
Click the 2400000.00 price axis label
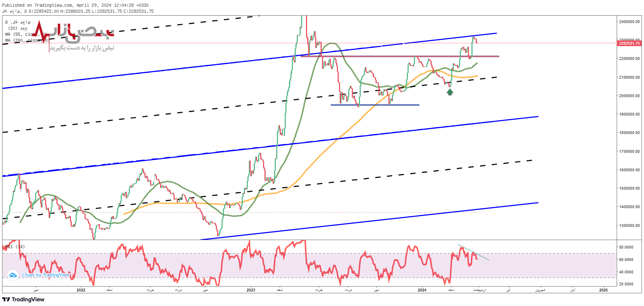coord(629,22)
